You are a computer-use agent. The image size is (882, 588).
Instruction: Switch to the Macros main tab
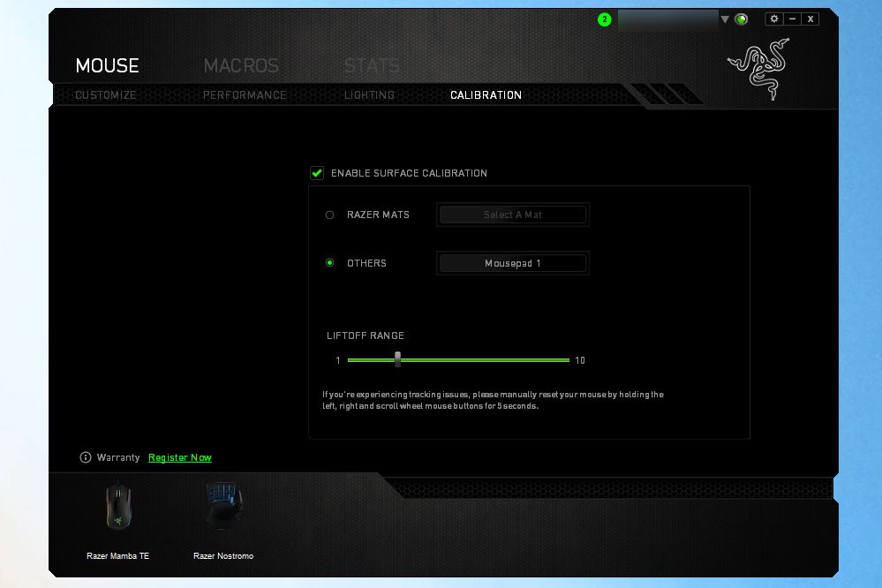(241, 66)
